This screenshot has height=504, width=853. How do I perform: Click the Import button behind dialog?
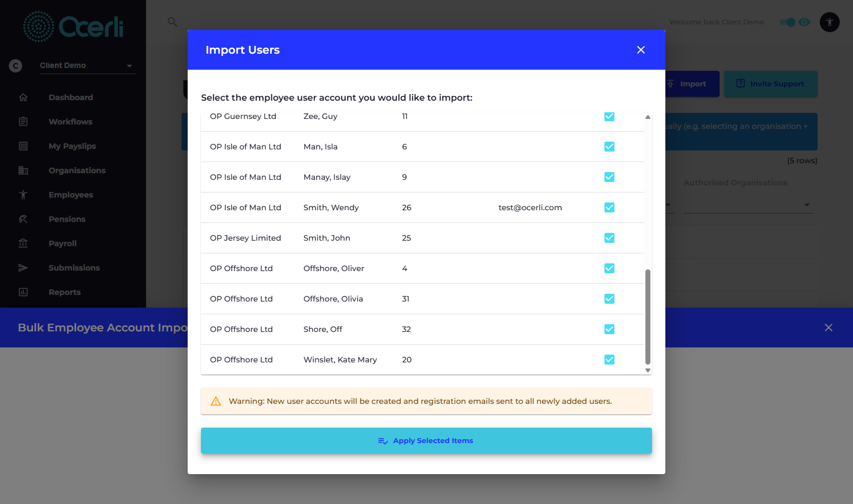coord(692,84)
